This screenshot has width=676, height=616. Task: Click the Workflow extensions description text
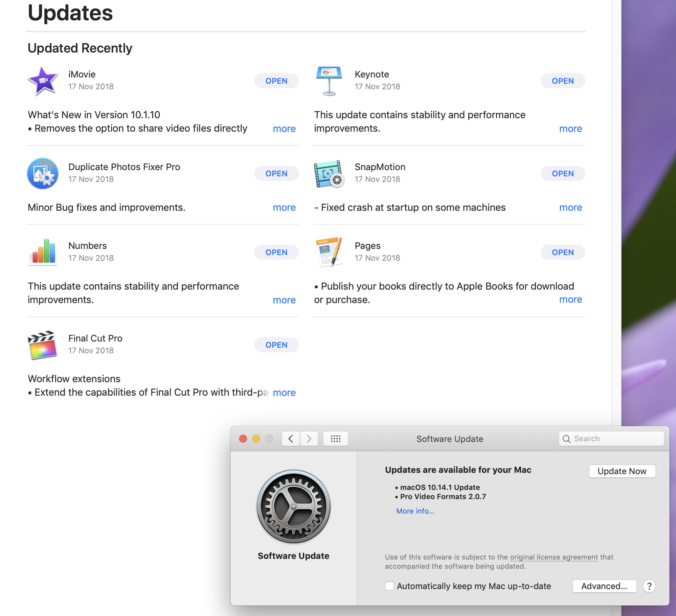click(x=74, y=378)
